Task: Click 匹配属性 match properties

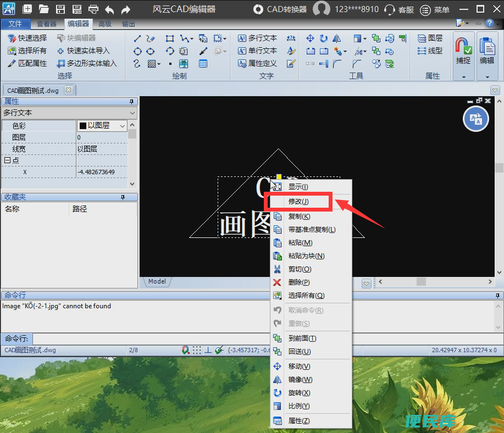Action: pyautogui.click(x=27, y=63)
